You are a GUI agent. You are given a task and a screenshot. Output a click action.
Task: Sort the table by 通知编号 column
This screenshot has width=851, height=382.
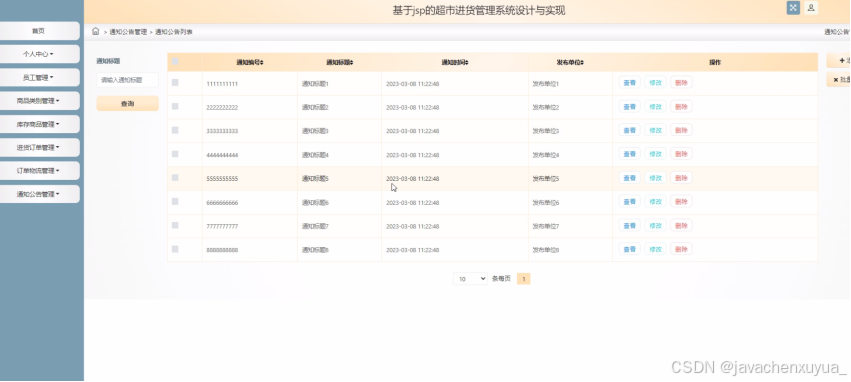point(250,62)
